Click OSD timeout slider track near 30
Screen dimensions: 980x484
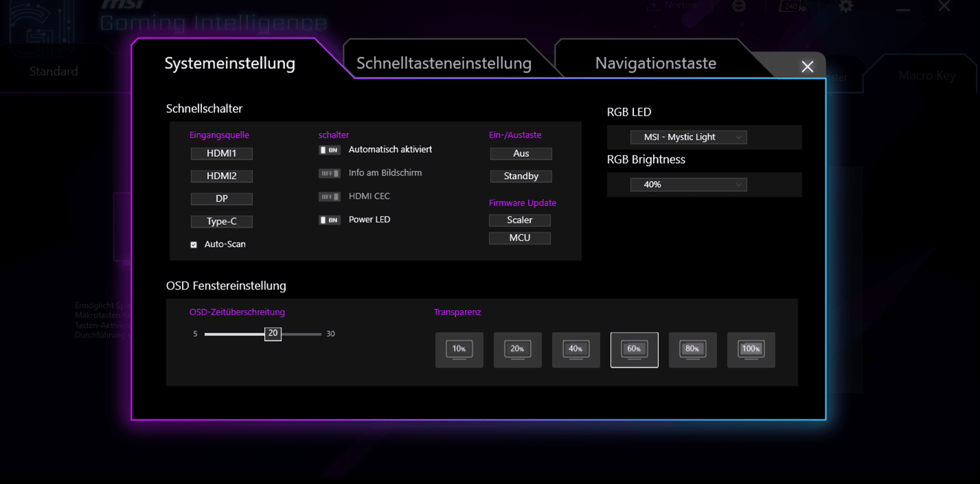click(317, 334)
